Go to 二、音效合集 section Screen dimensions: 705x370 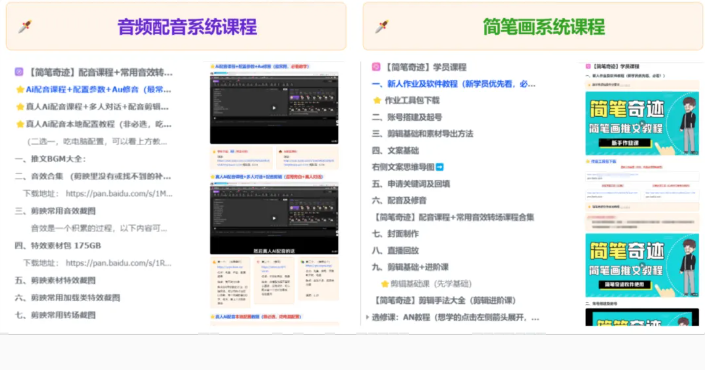[x=93, y=176]
